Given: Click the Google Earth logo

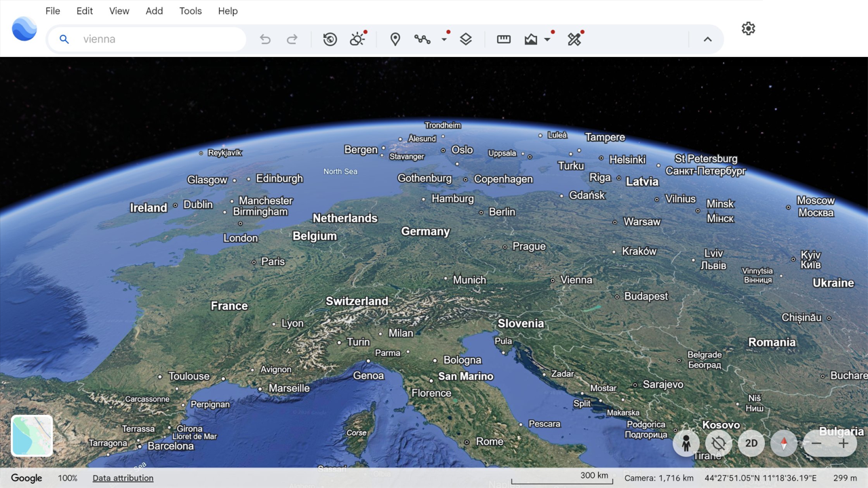Looking at the screenshot, I should [24, 29].
